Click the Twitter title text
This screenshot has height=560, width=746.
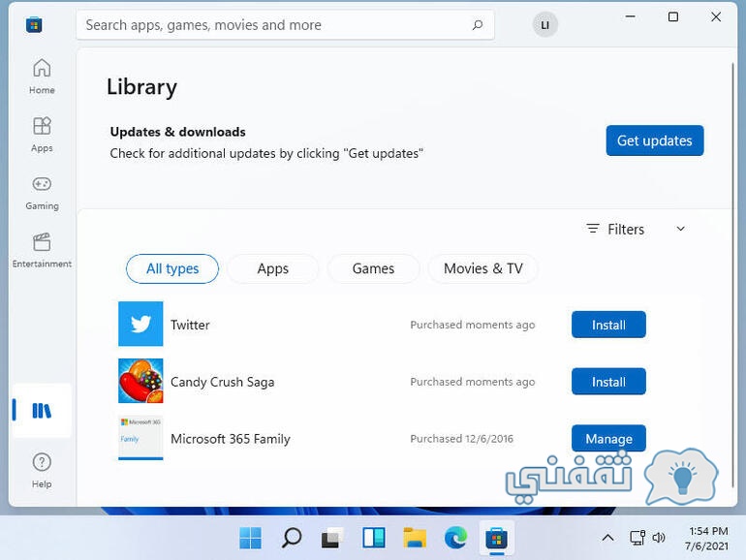click(190, 325)
